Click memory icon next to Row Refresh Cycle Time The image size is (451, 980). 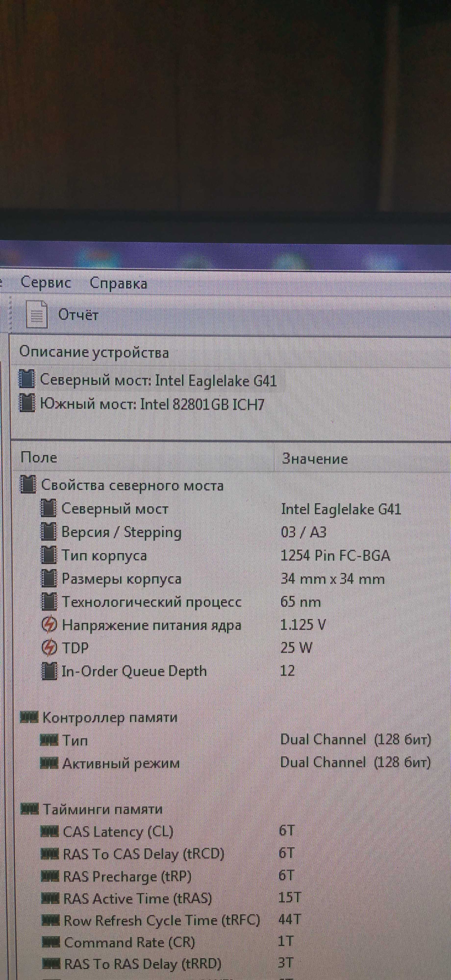pyautogui.click(x=51, y=921)
